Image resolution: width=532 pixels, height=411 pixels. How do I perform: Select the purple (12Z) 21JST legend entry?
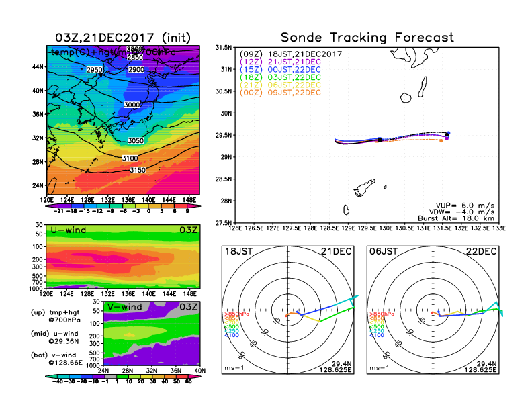[281, 61]
